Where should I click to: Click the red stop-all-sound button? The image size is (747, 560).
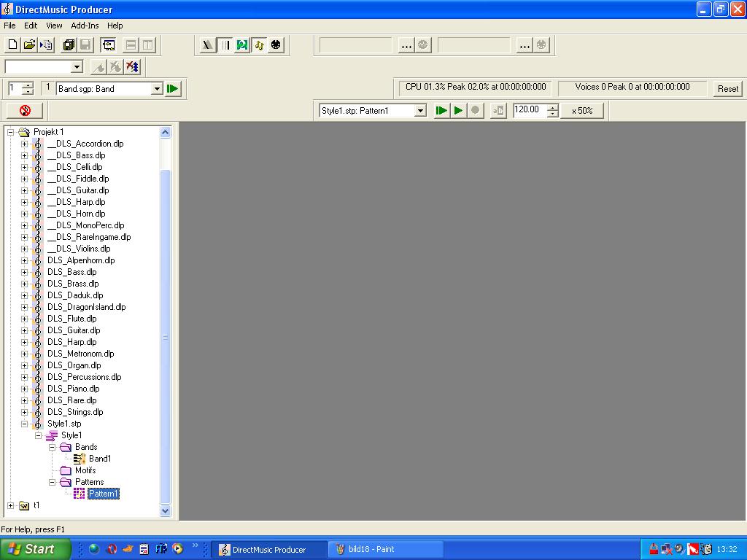(x=25, y=111)
